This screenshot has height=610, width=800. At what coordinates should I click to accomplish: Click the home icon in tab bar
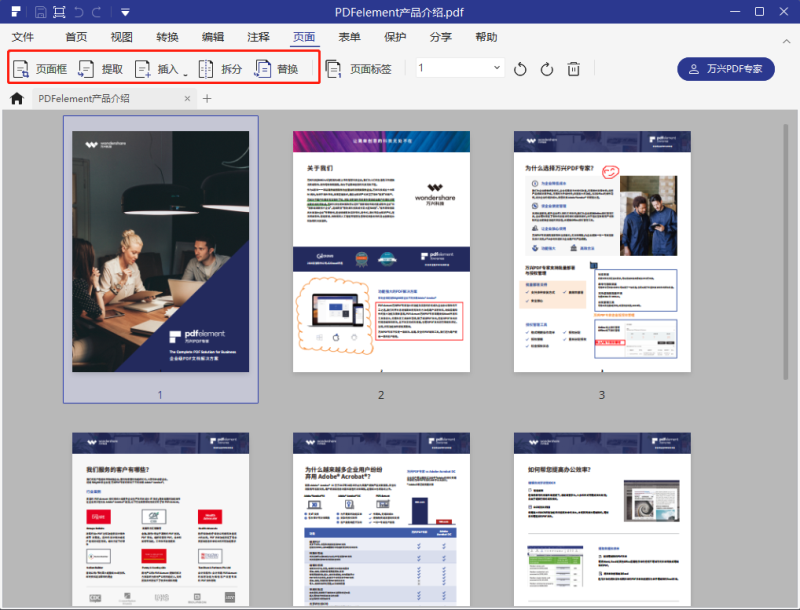pos(16,98)
